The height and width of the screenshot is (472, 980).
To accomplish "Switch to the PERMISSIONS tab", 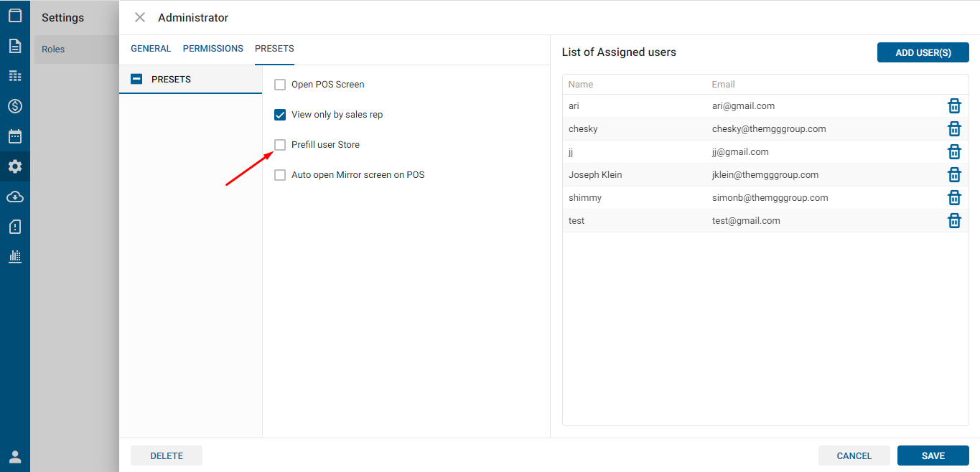I will click(213, 49).
